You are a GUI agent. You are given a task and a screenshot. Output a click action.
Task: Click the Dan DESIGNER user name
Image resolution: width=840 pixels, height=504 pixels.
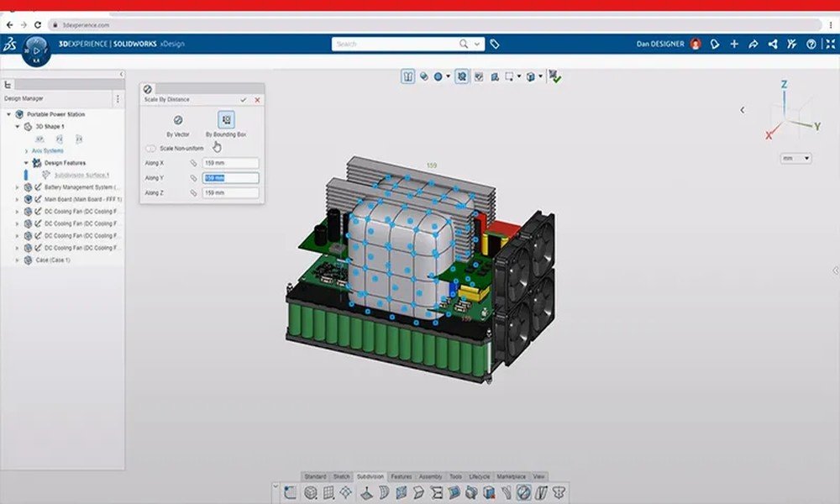[662, 44]
